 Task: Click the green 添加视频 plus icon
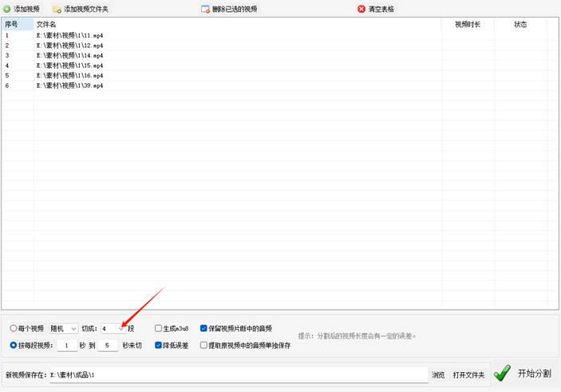(7, 9)
